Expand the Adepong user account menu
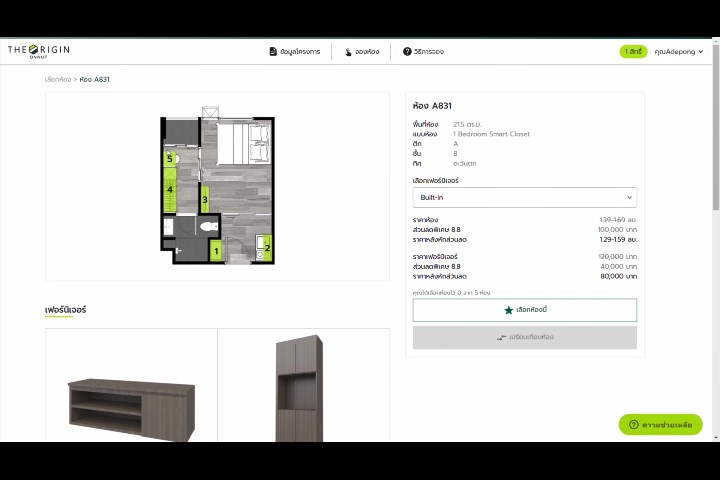 point(679,51)
